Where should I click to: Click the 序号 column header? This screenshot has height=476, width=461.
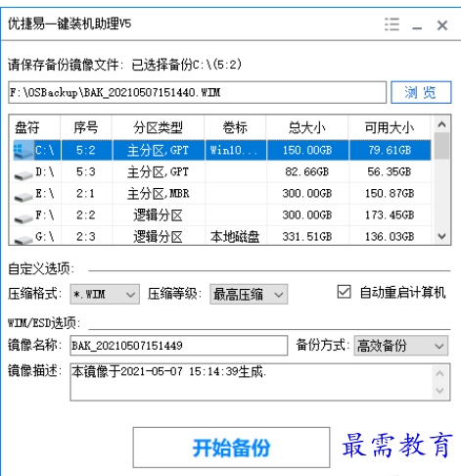[86, 127]
